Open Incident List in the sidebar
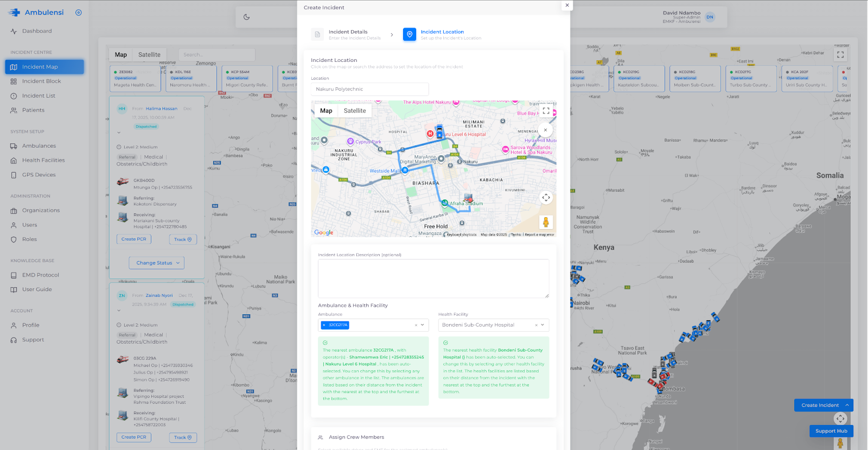 [39, 96]
